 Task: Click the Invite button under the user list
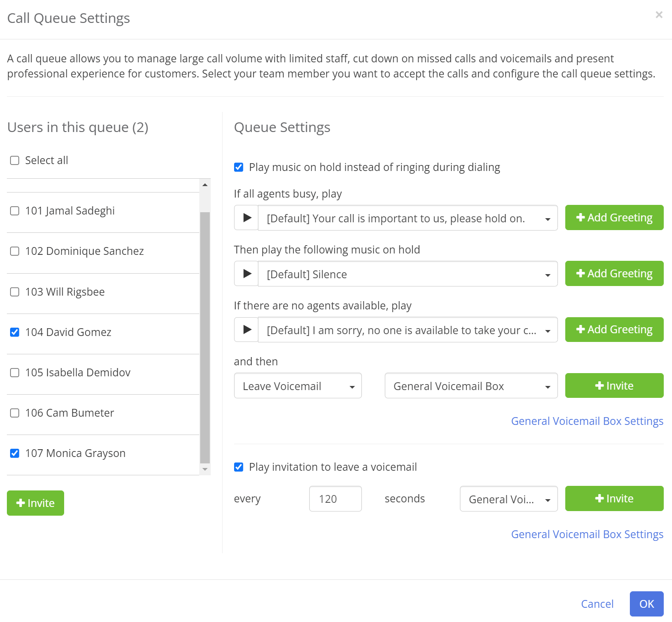coord(35,503)
